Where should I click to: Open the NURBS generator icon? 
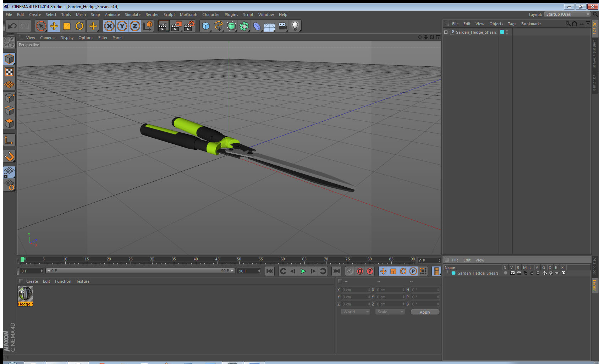point(231,26)
